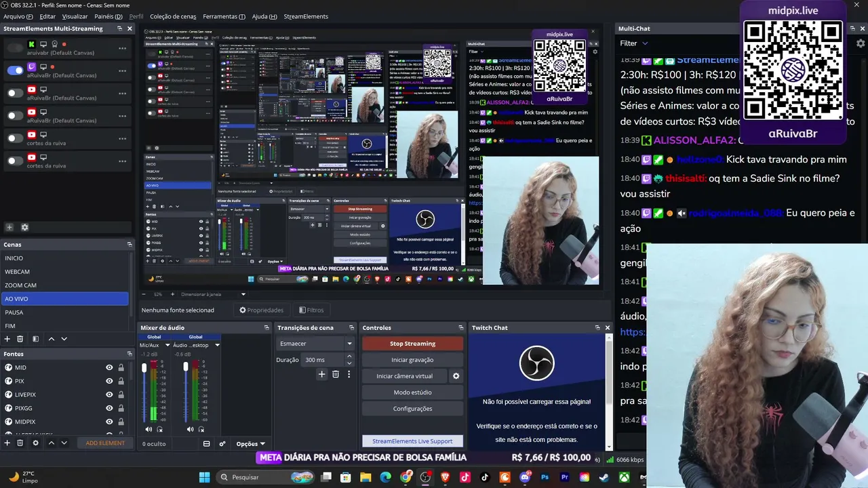Delete the selected scene with the Cenas trash icon
The height and width of the screenshot is (488, 868).
coord(20,339)
